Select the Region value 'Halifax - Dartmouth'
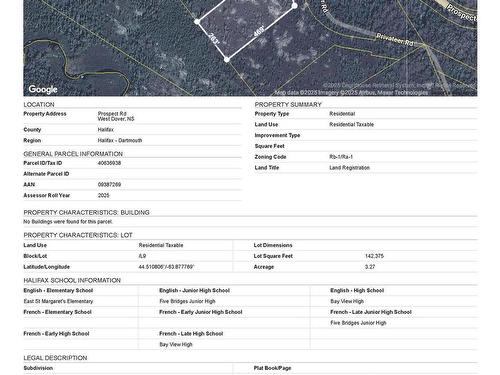500x375 pixels. click(x=120, y=140)
